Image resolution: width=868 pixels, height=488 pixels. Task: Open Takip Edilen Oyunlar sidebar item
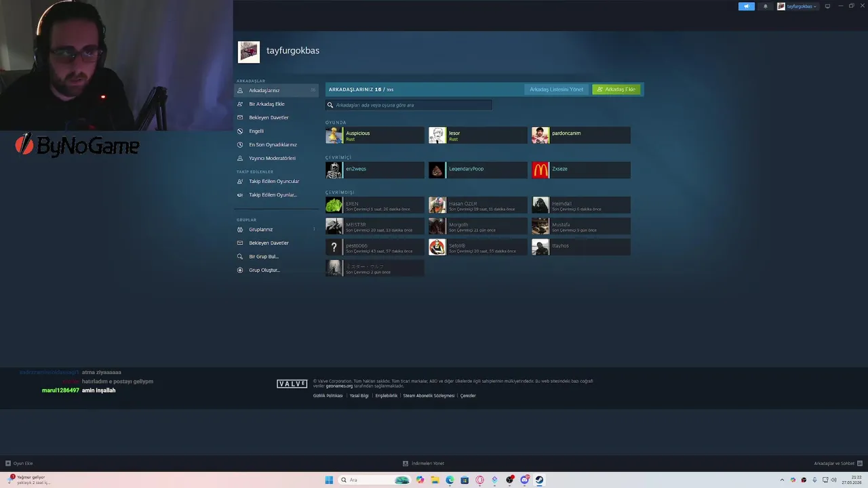276,195
